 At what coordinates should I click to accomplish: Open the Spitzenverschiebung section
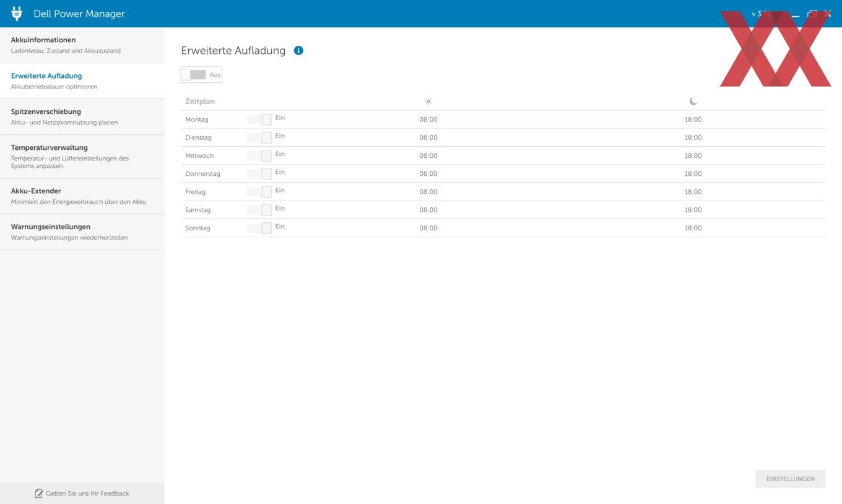[x=82, y=117]
